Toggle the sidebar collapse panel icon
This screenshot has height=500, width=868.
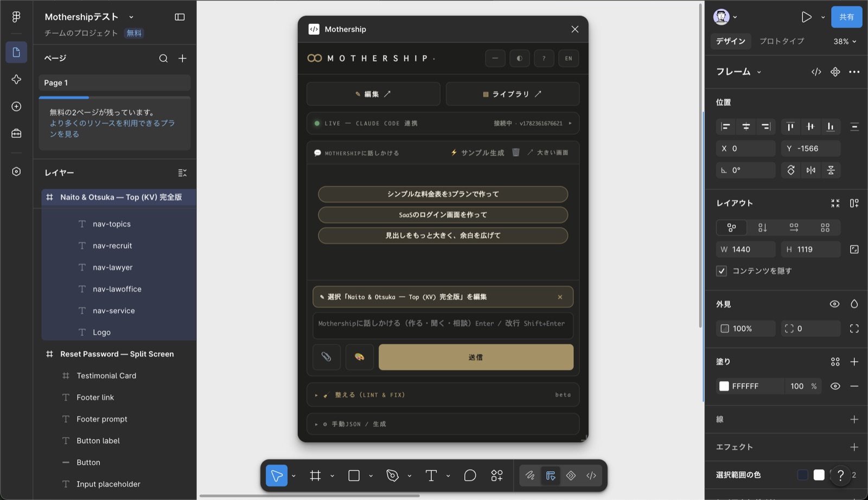coord(180,17)
